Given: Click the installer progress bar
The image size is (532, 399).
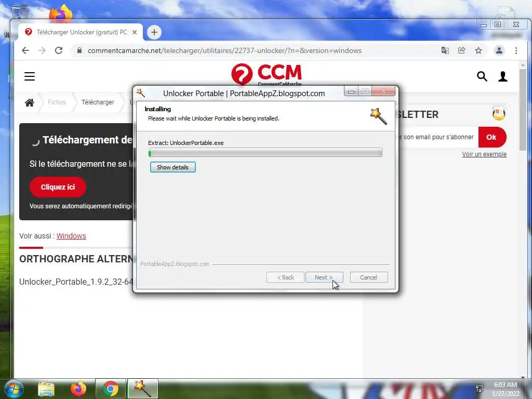Looking at the screenshot, I should [265, 153].
